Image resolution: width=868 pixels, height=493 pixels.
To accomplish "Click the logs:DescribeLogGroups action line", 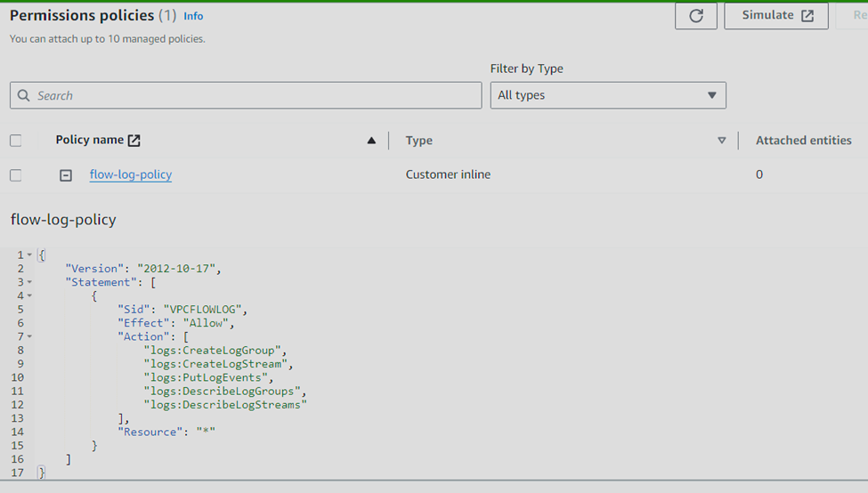I will 224,392.
